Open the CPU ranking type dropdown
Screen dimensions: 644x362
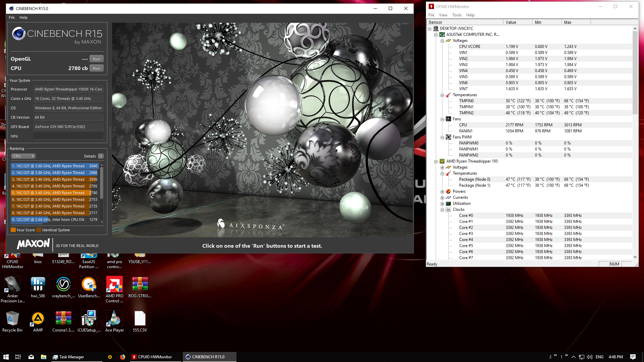[23, 156]
